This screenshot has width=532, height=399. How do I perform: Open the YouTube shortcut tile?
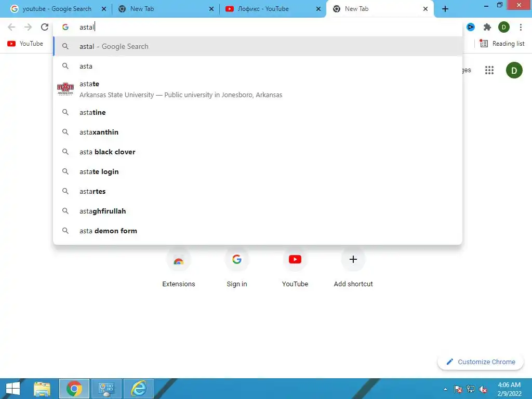coord(295,268)
